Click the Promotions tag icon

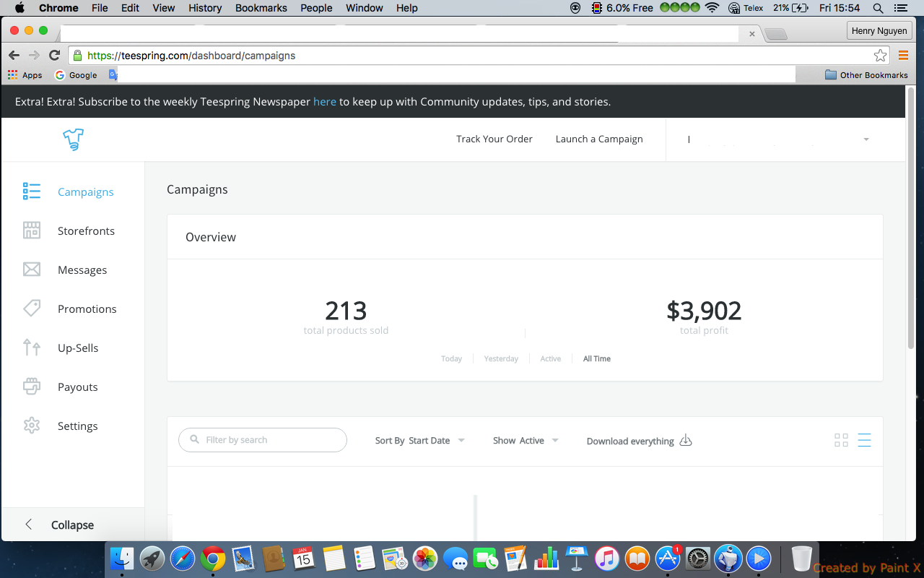(x=32, y=309)
